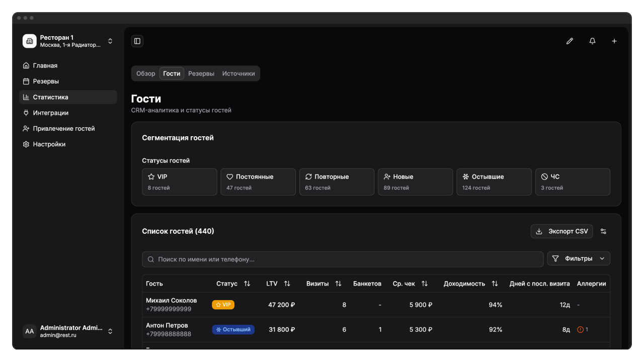Expand the Фильтры dropdown
Viewport: 644px width, 362px height.
click(x=579, y=258)
